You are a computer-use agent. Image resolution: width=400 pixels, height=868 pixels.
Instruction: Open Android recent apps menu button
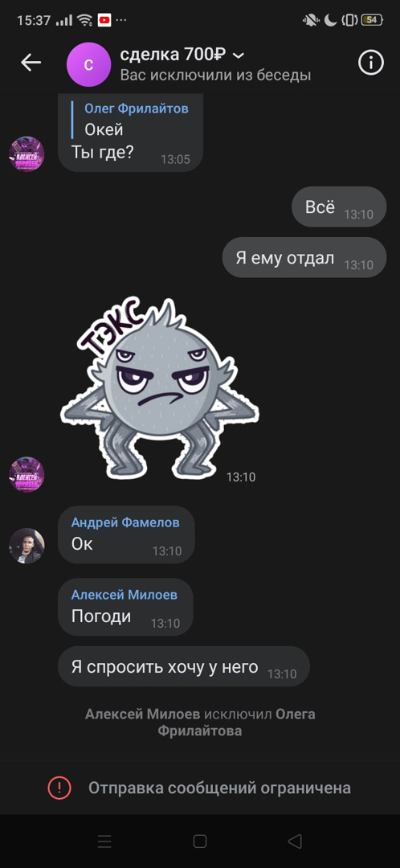[104, 841]
